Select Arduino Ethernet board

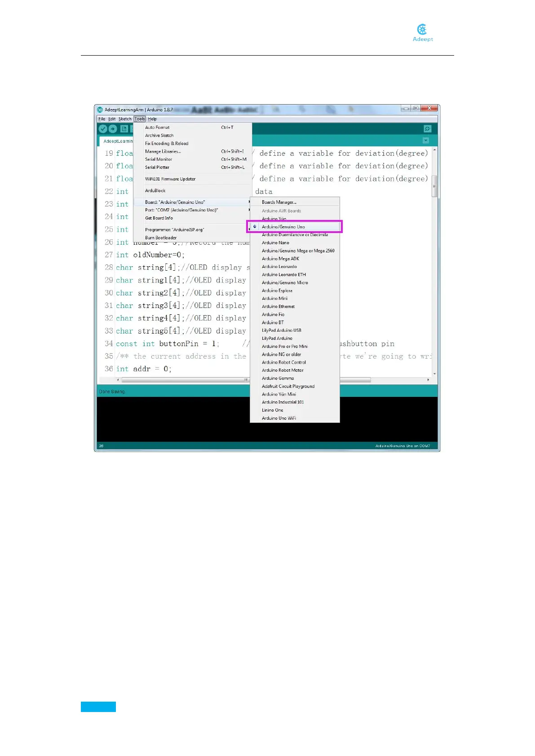[x=295, y=307]
